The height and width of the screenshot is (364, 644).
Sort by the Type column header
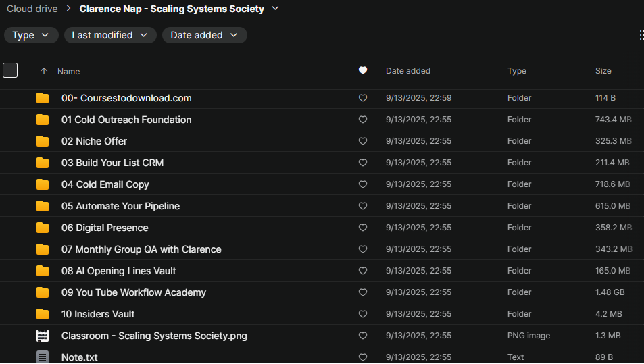(x=517, y=71)
